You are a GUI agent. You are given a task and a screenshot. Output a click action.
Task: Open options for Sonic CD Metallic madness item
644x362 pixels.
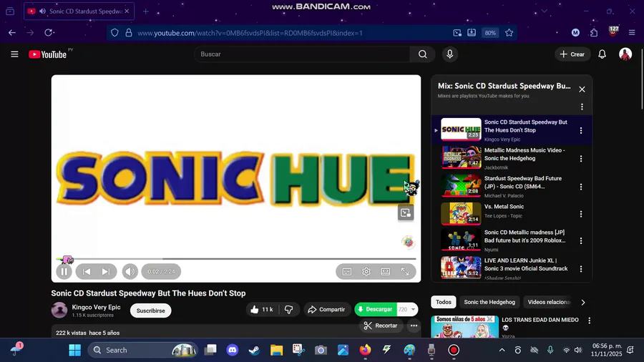pyautogui.click(x=581, y=241)
